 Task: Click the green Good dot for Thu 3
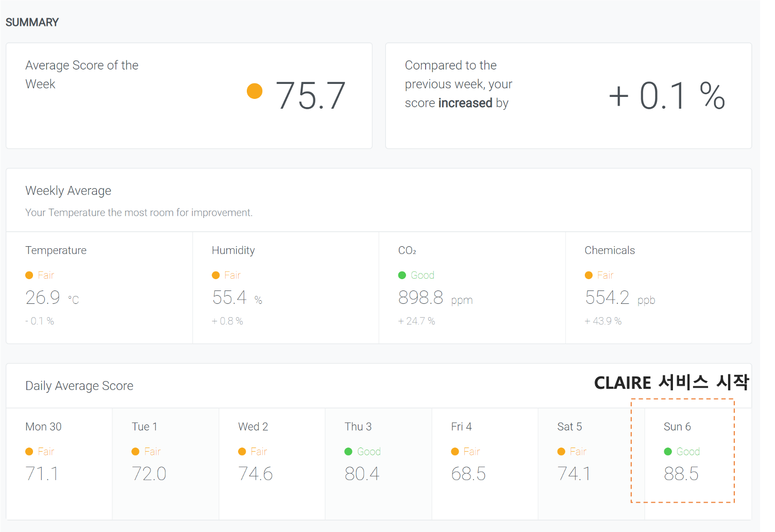348,452
